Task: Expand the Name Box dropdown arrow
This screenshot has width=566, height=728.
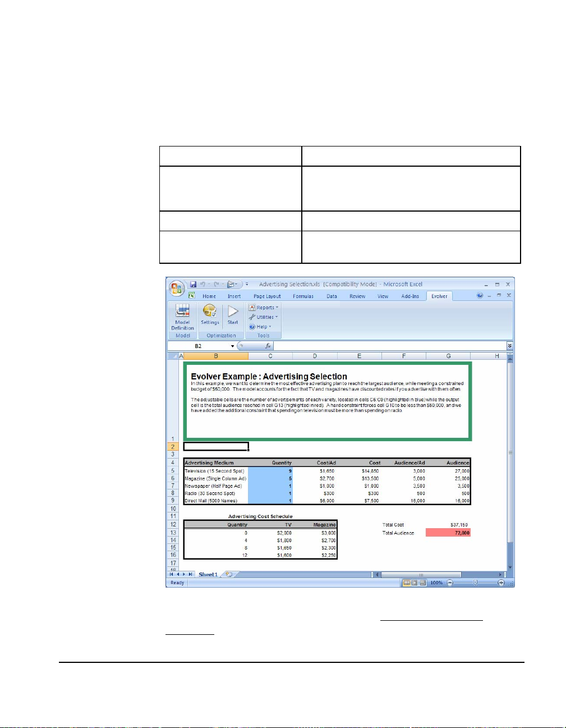Action: pos(232,346)
